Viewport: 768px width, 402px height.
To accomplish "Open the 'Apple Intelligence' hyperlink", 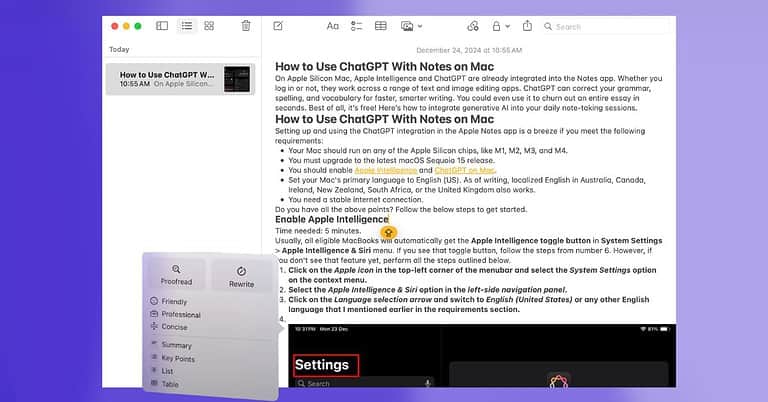I will pos(385,170).
